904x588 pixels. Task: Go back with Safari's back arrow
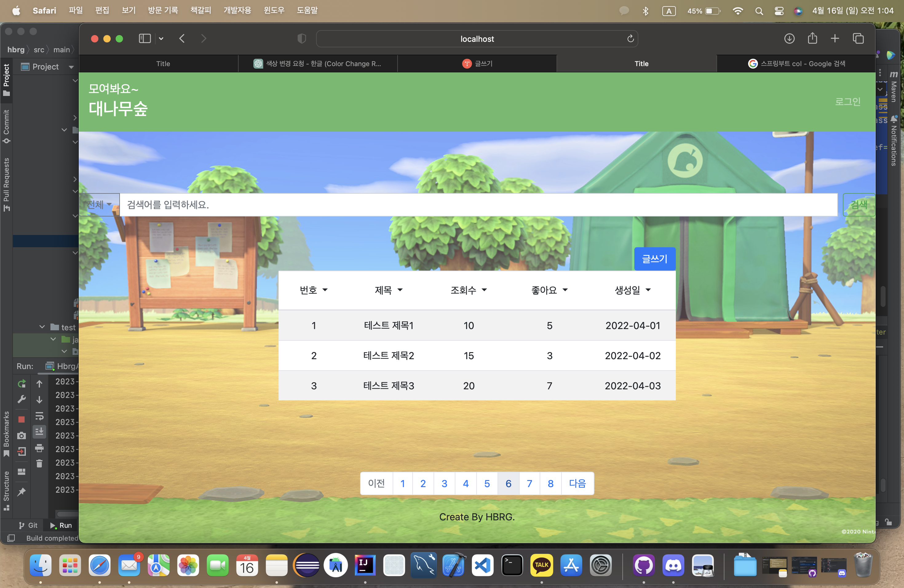[182, 38]
